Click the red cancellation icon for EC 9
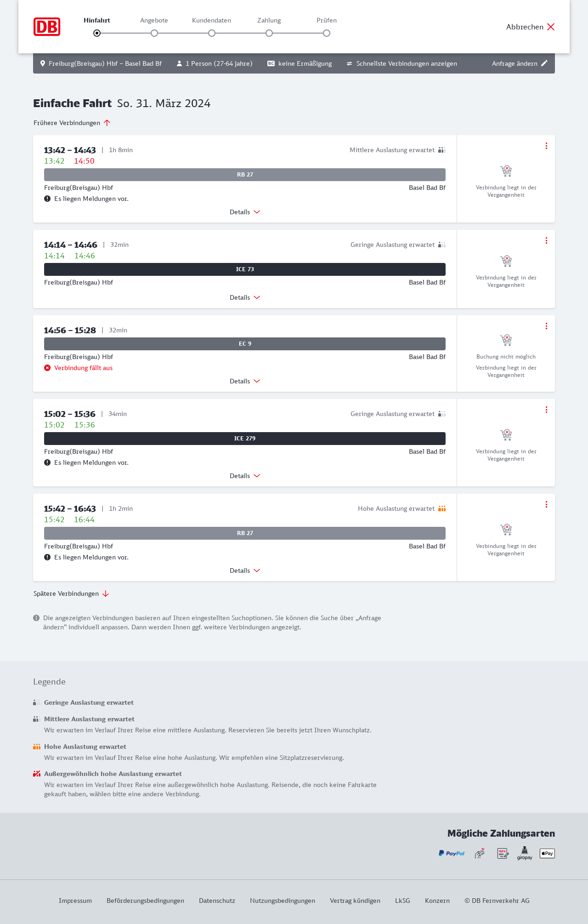Viewport: 588px width, 924px height. (x=47, y=368)
